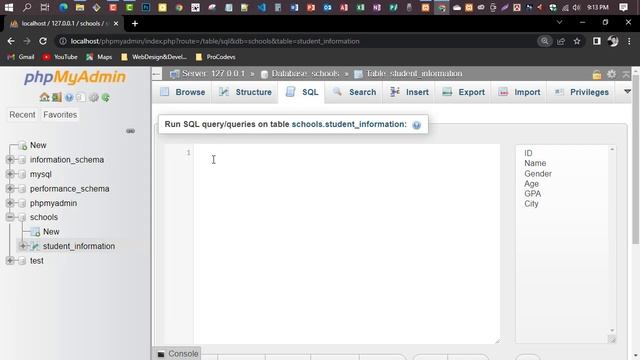Switch to the Browse tab
The width and height of the screenshot is (640, 360).
[183, 92]
